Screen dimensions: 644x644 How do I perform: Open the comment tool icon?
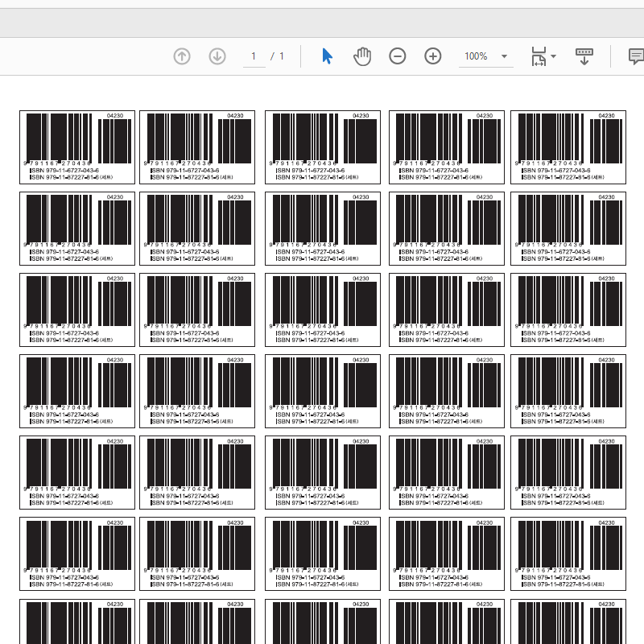(x=636, y=56)
